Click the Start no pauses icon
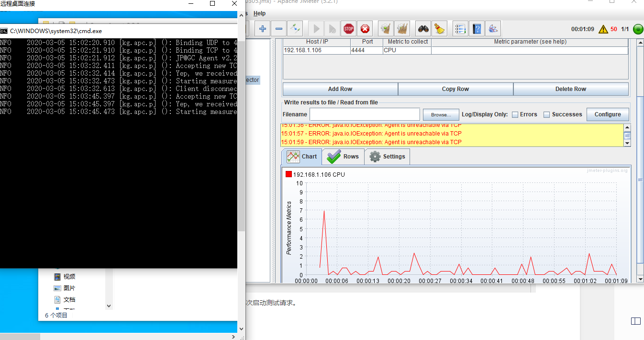Viewport: 644px width, 340px height. tap(332, 29)
